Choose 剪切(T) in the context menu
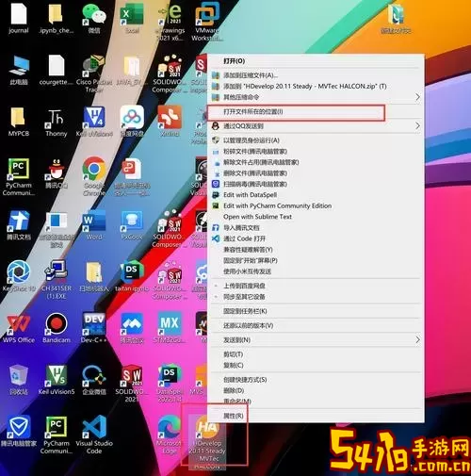 pyautogui.click(x=233, y=354)
